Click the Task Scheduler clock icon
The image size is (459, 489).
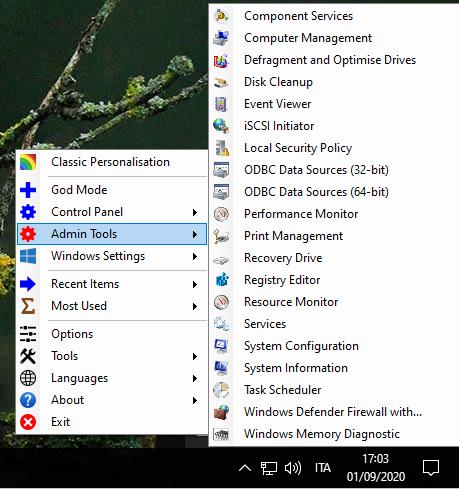(x=221, y=390)
